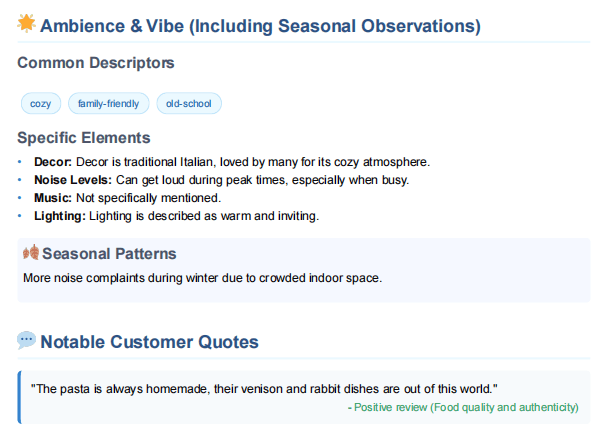Click the winter noise complaints sentence
The width and height of the screenshot is (612, 430).
203,278
